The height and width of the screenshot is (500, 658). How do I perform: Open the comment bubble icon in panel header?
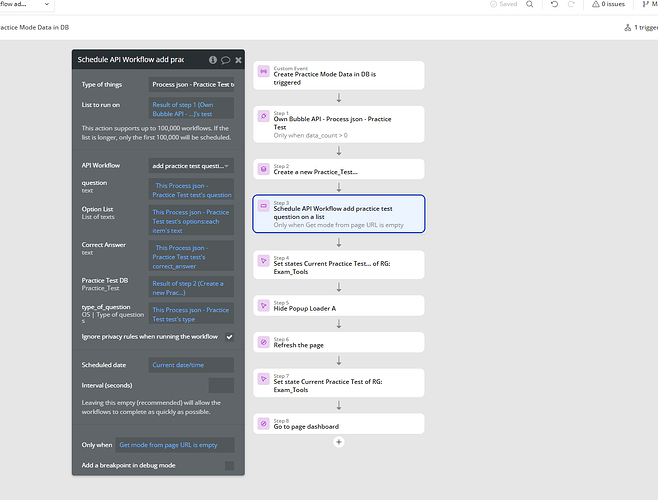[x=225, y=60]
